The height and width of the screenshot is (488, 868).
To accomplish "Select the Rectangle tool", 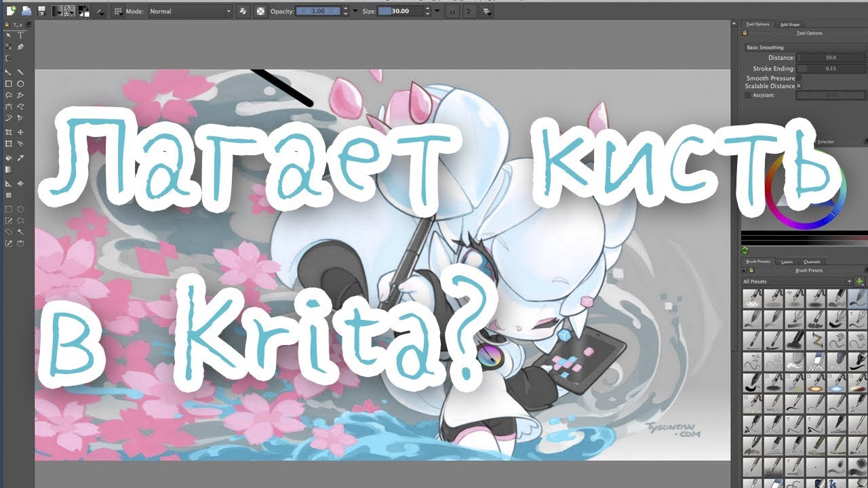I will coord(8,83).
